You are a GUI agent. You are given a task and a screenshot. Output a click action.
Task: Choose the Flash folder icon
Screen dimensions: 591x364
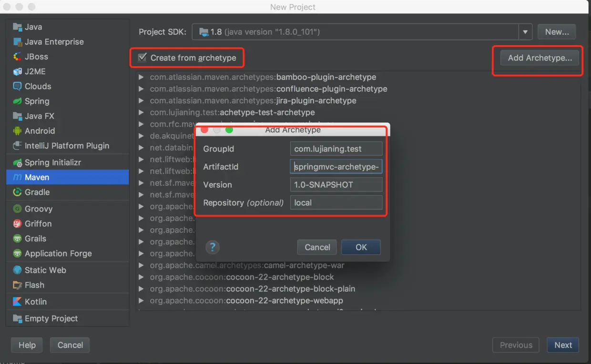18,285
